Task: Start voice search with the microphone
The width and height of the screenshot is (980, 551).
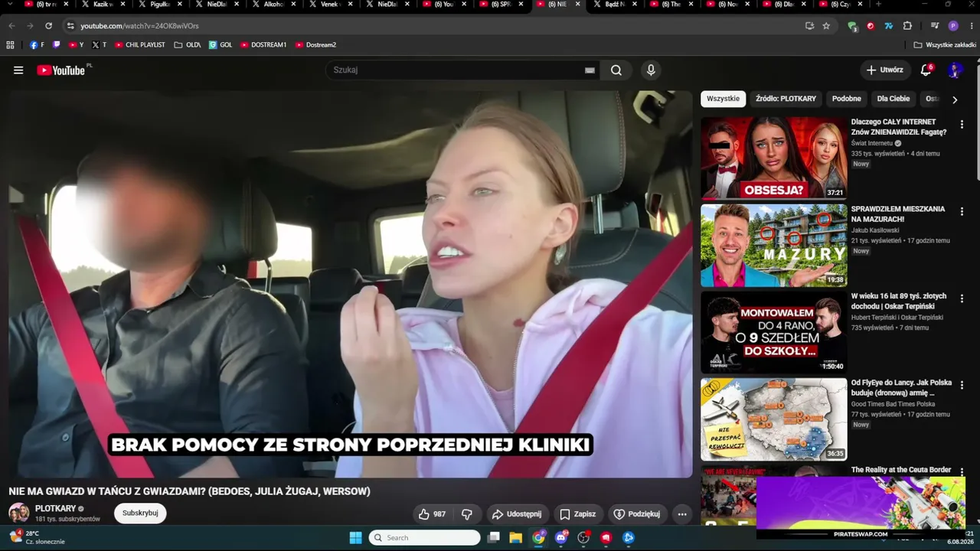Action: tap(651, 70)
